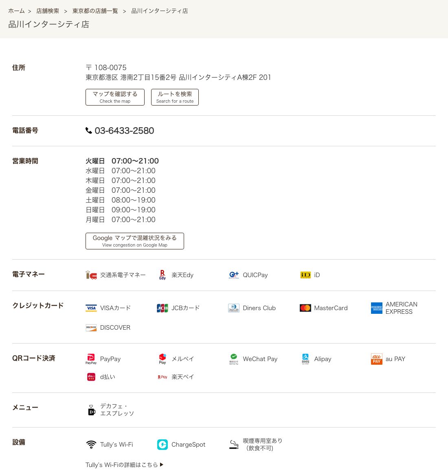Click the 交通系電子マネー train icon
The height and width of the screenshot is (476, 448).
tap(91, 275)
